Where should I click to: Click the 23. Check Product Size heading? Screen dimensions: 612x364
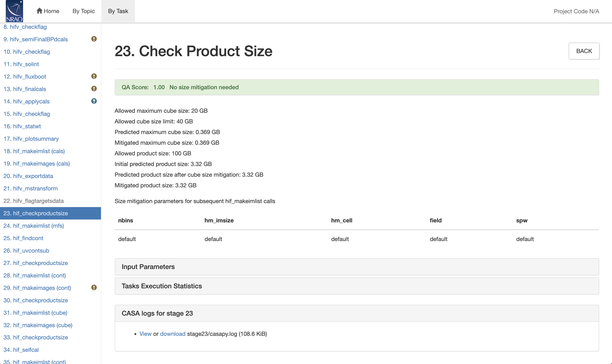pyautogui.click(x=193, y=51)
